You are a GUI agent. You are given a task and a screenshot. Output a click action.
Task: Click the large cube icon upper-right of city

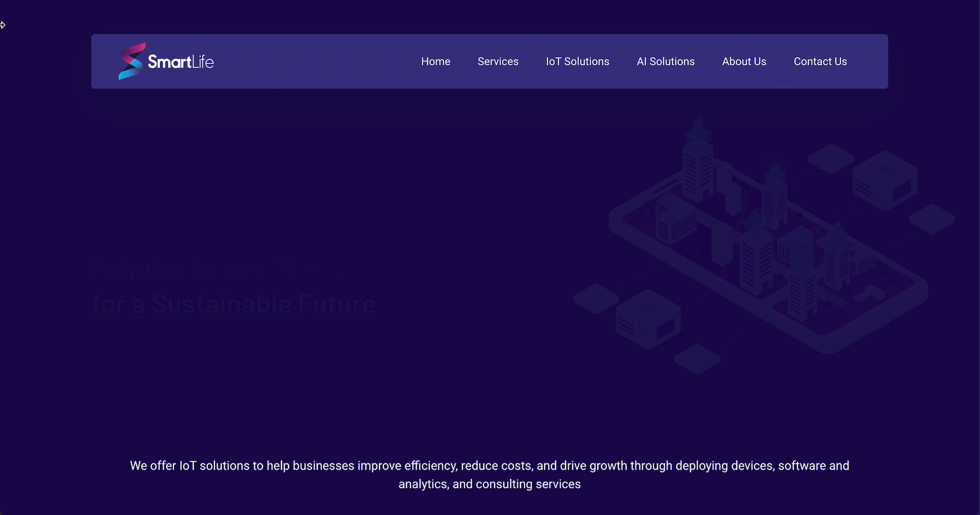click(x=885, y=181)
